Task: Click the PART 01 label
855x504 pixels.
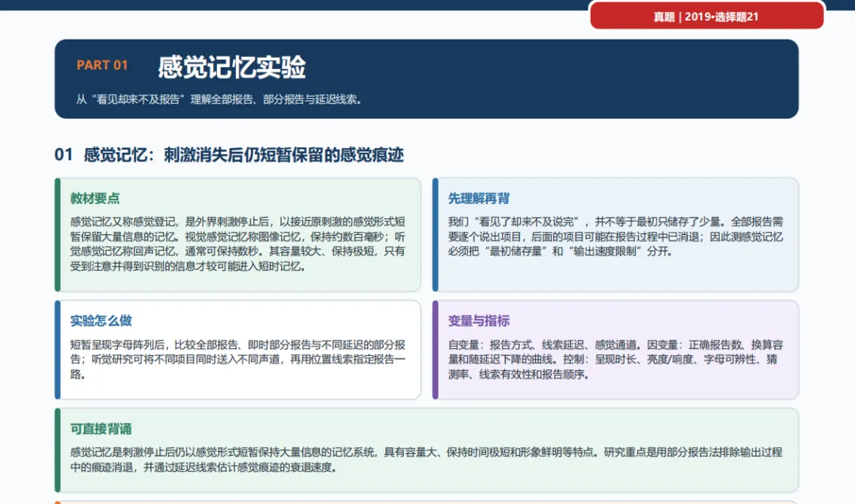Action: [102, 65]
